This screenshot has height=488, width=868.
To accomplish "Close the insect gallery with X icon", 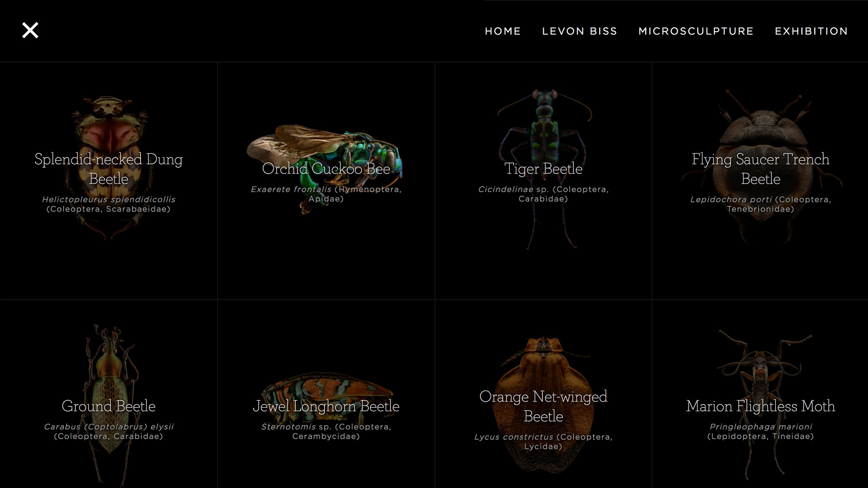I will (x=30, y=30).
